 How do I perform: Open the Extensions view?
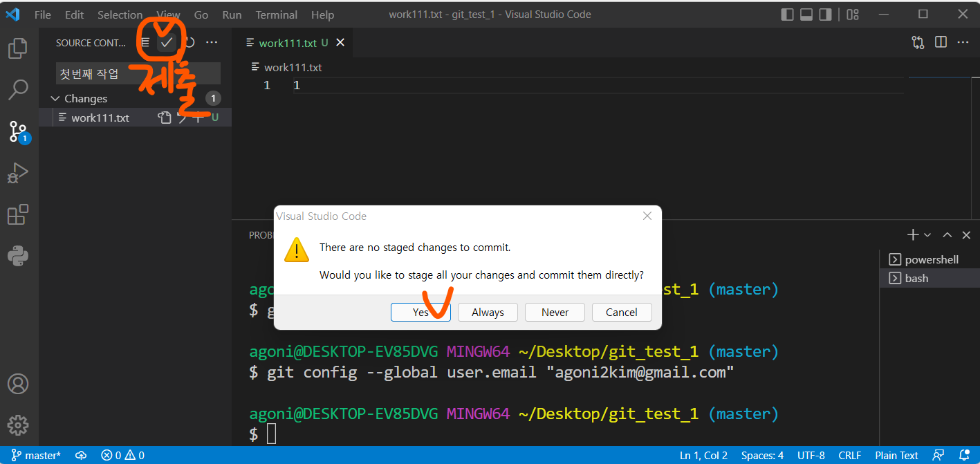(x=18, y=215)
